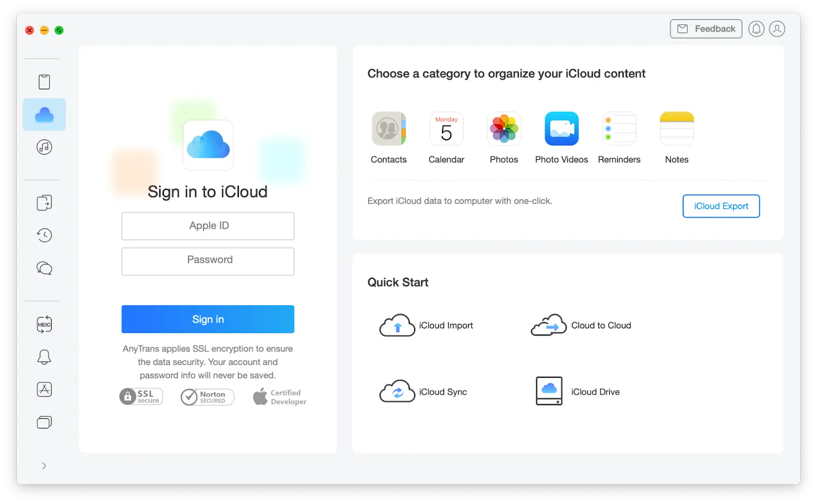Open the iTunes Library music icon

tap(44, 147)
